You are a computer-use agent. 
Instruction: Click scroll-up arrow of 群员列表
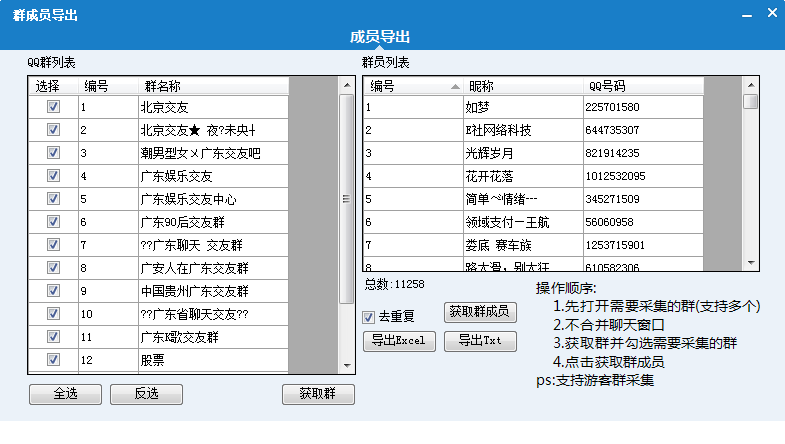pyautogui.click(x=751, y=85)
